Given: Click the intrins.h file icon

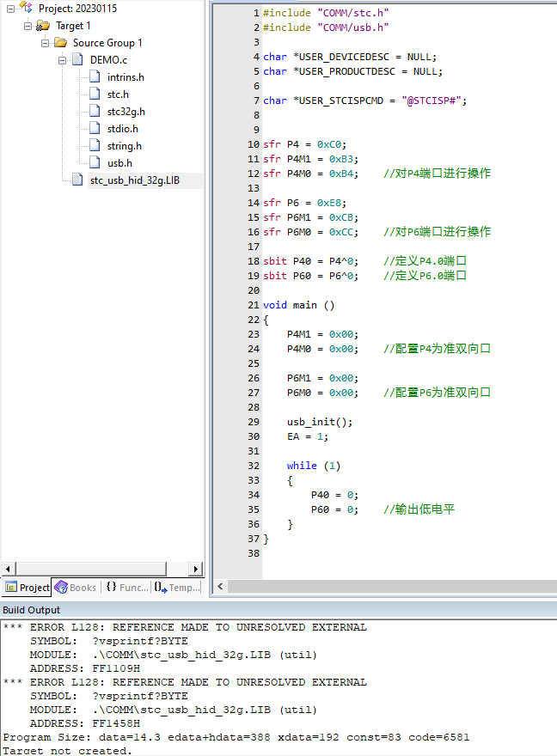Looking at the screenshot, I should [95, 77].
